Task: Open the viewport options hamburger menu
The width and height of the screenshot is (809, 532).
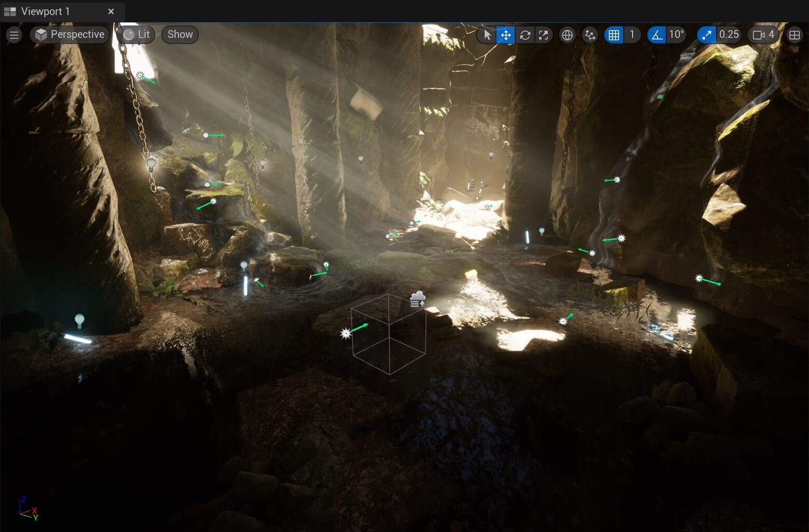Action: coord(14,35)
